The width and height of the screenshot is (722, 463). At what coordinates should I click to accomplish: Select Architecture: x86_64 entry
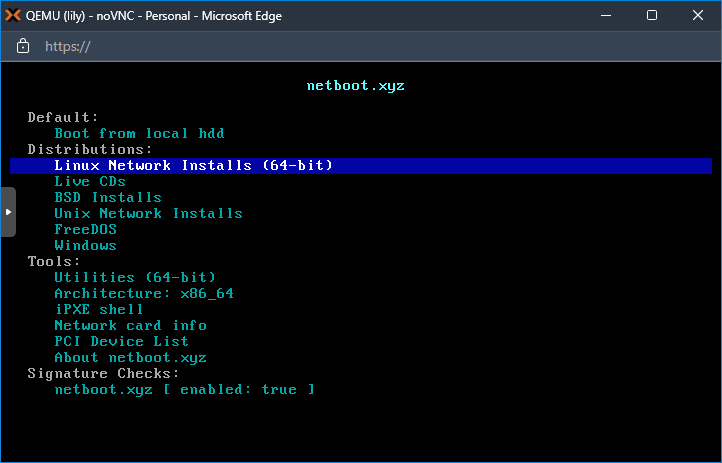point(144,293)
